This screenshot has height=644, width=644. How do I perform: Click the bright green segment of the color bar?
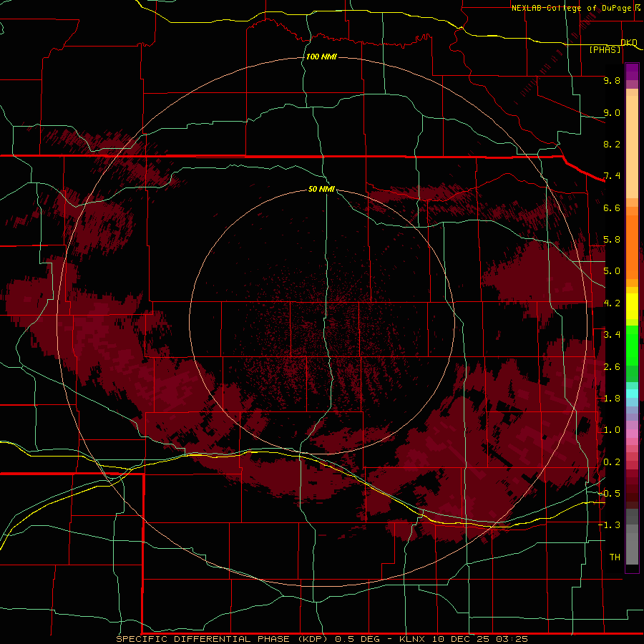click(x=632, y=345)
